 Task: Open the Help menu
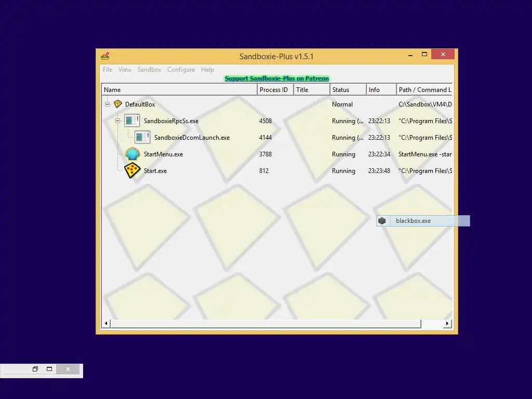(x=207, y=70)
